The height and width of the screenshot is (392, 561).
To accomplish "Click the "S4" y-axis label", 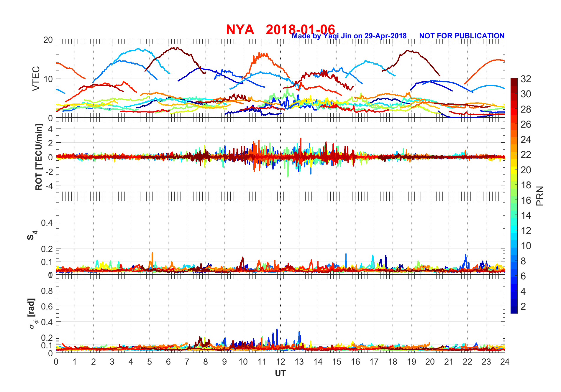I will pyautogui.click(x=32, y=235).
